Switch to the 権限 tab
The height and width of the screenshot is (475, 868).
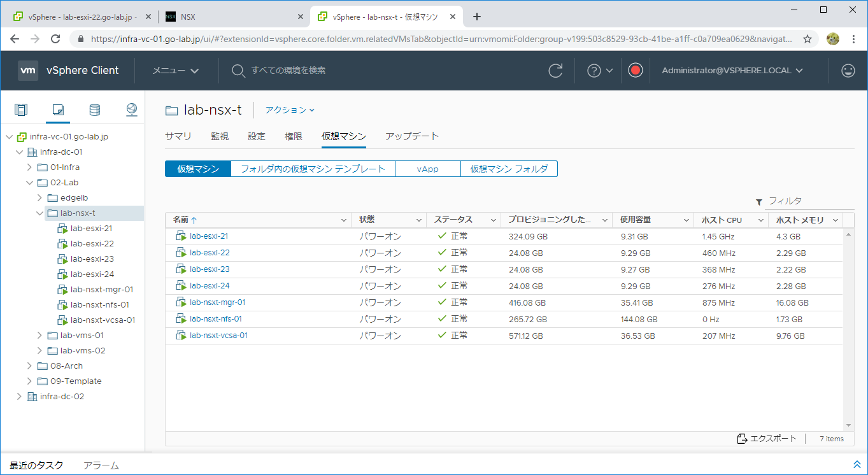coord(294,136)
